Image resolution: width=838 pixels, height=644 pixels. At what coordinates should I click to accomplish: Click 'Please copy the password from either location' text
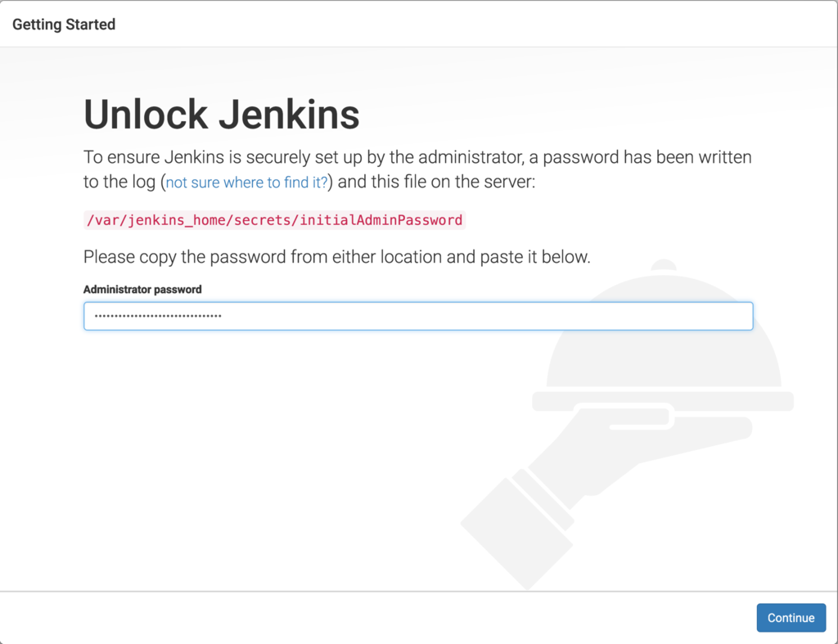point(264,257)
